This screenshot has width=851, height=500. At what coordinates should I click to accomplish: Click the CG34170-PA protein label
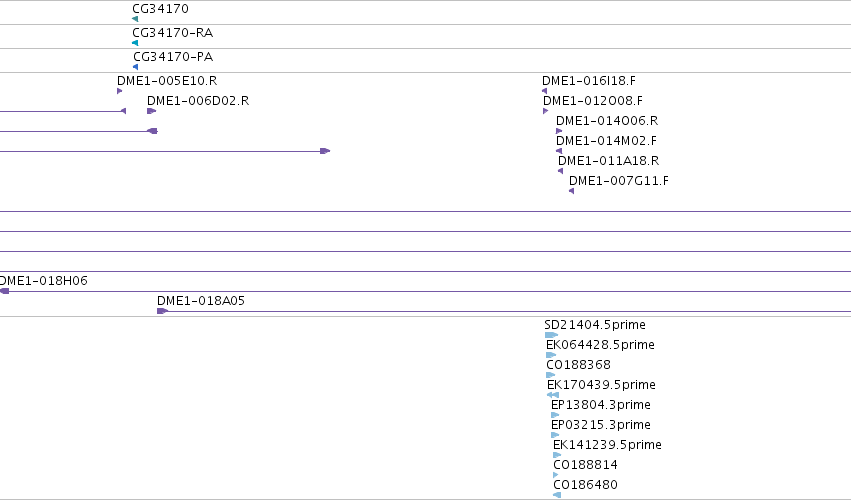pos(173,56)
